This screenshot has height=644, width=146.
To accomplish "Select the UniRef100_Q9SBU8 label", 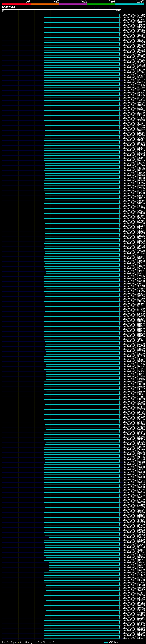I will 134,625.
